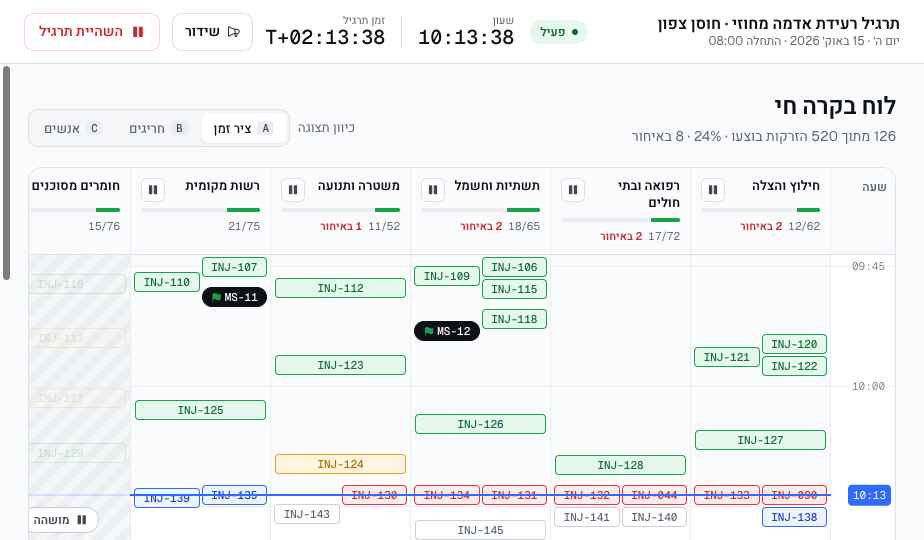This screenshot has width=924, height=540.
Task: Select the blue 10:13 current-time marker
Action: click(x=869, y=495)
